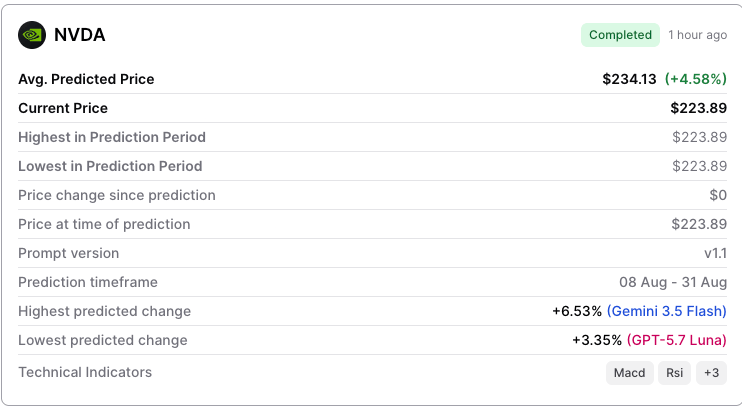The width and height of the screenshot is (742, 406).
Task: Click the Highest in Prediction Period label
Action: pos(112,137)
